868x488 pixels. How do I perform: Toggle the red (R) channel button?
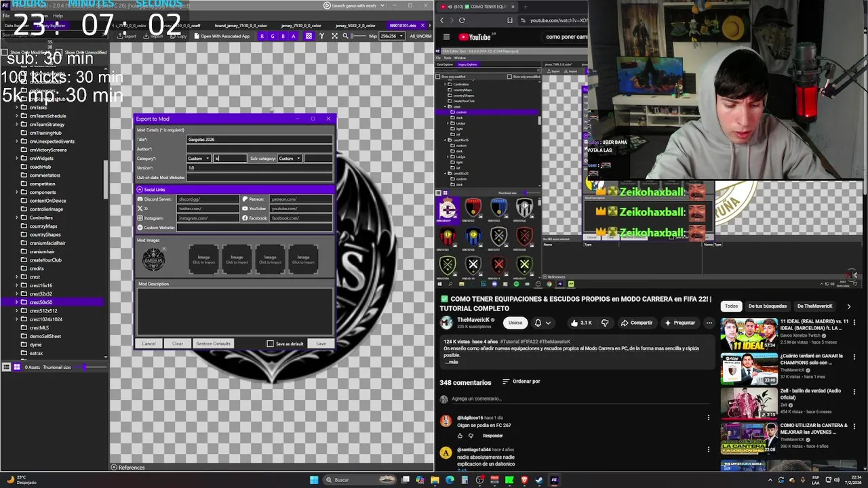(262, 36)
